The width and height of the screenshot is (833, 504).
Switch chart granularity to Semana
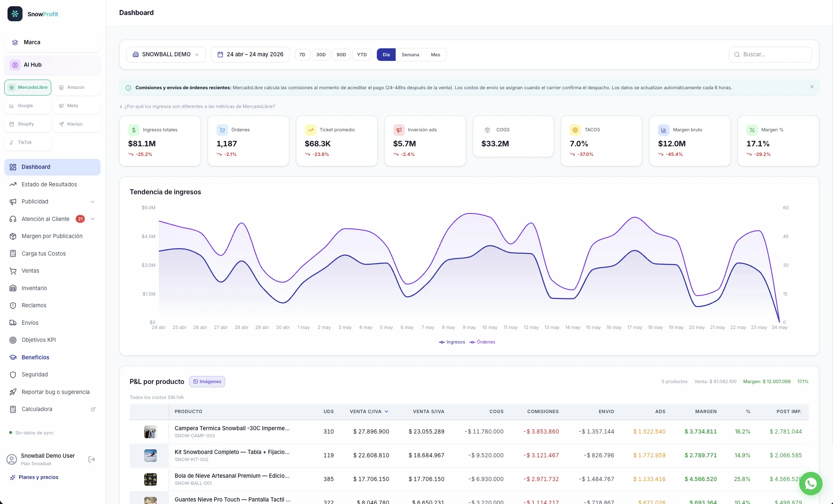click(x=410, y=55)
